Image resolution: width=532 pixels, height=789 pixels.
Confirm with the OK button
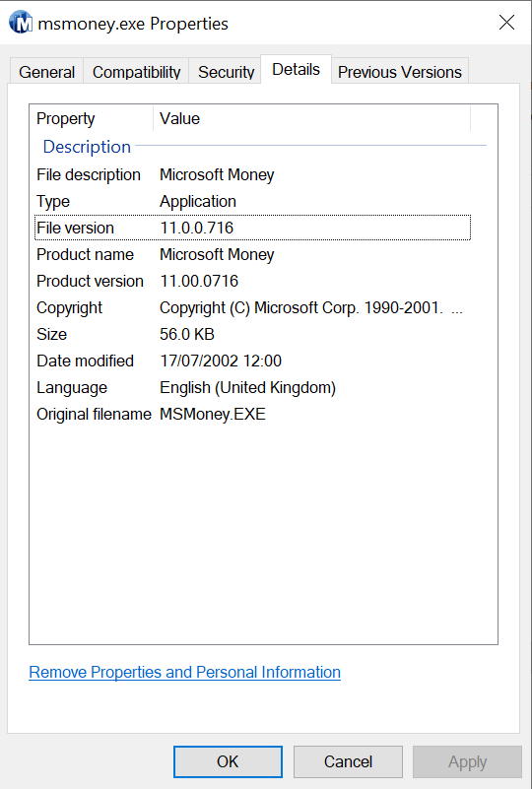228,761
